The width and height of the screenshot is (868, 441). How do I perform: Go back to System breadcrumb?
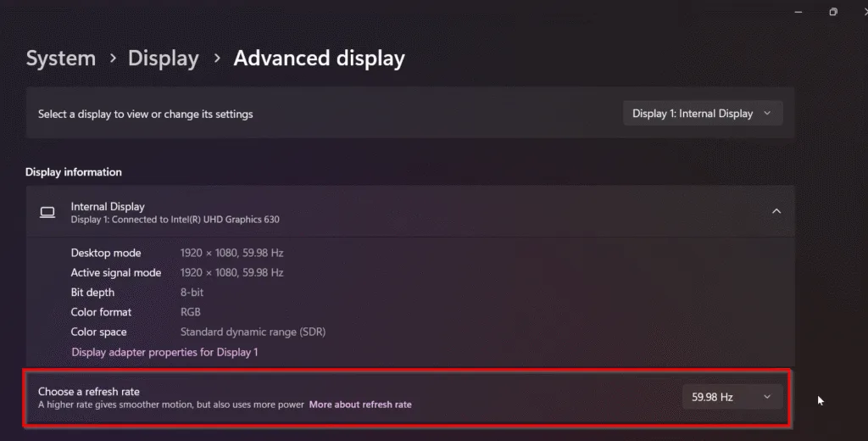pos(60,59)
